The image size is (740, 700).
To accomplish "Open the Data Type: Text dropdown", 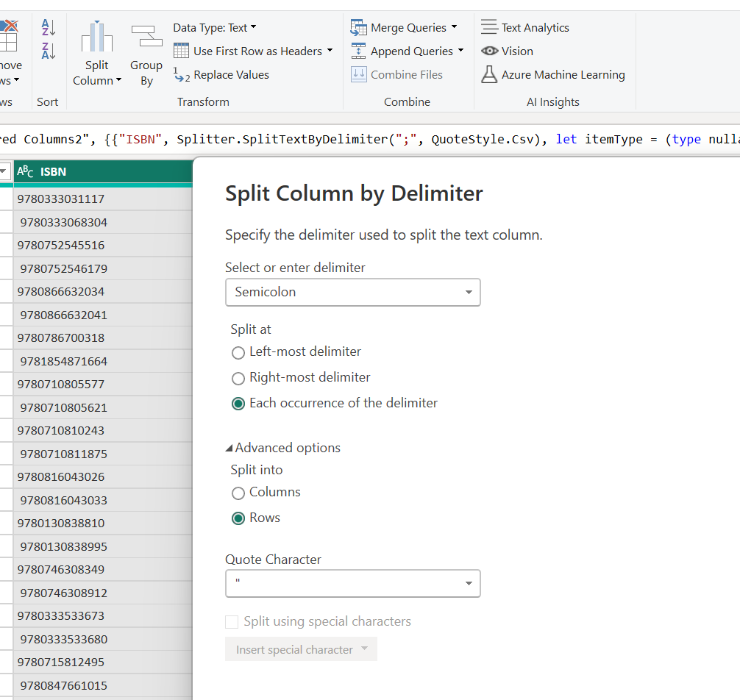I will click(215, 28).
